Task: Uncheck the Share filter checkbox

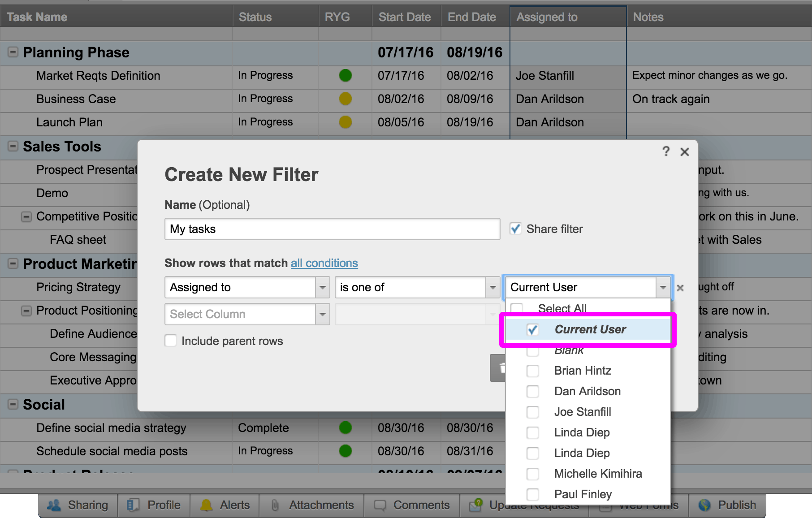Action: tap(515, 229)
